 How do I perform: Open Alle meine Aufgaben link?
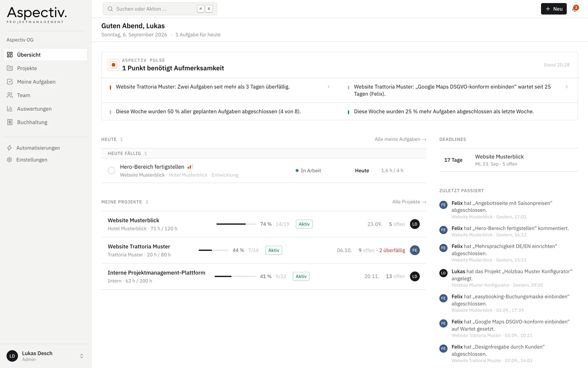(x=400, y=139)
